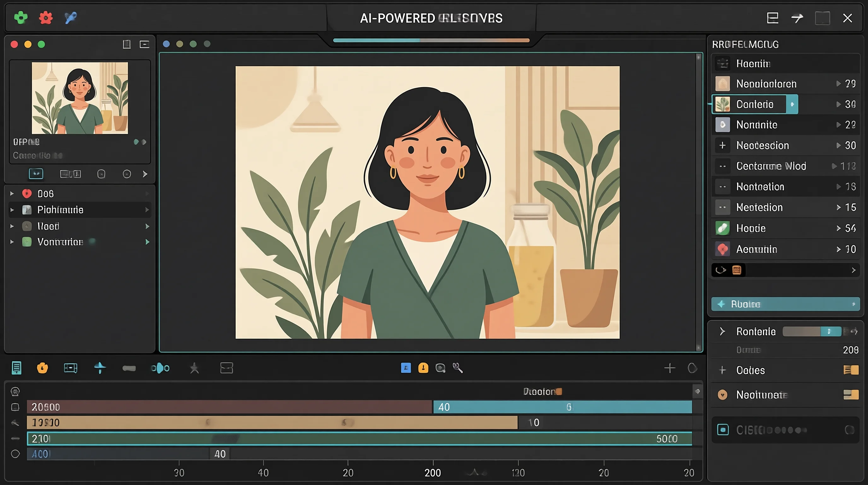Toggle the circle icon on bottom timeline track

click(x=15, y=454)
